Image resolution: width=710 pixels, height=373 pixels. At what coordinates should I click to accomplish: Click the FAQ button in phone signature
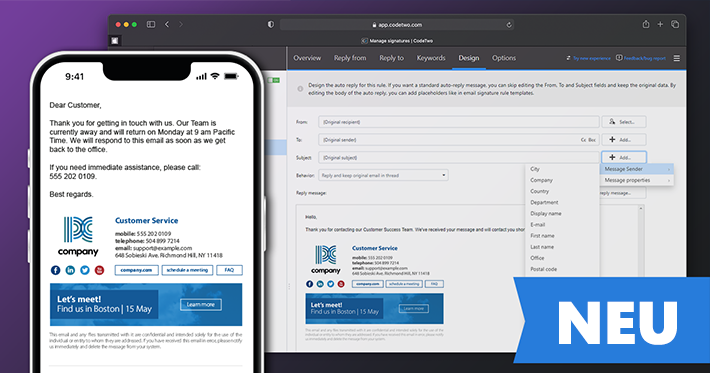pos(229,270)
